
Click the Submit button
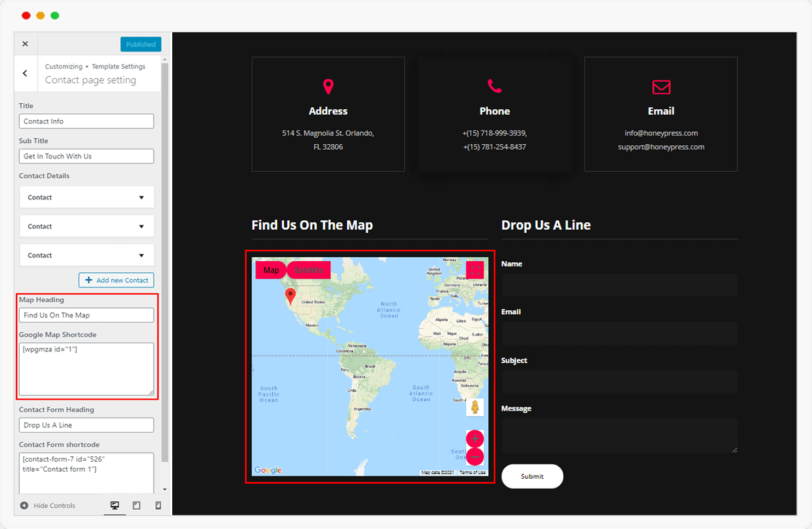coord(532,477)
